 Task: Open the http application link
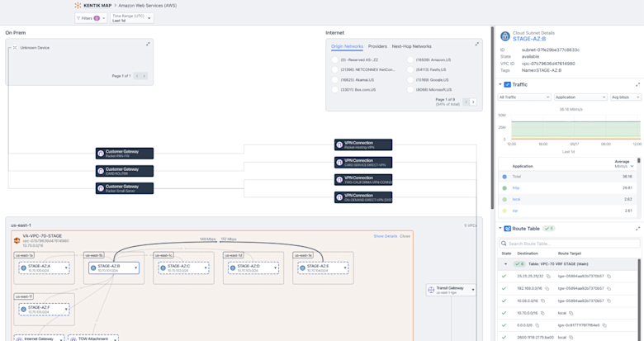point(516,187)
